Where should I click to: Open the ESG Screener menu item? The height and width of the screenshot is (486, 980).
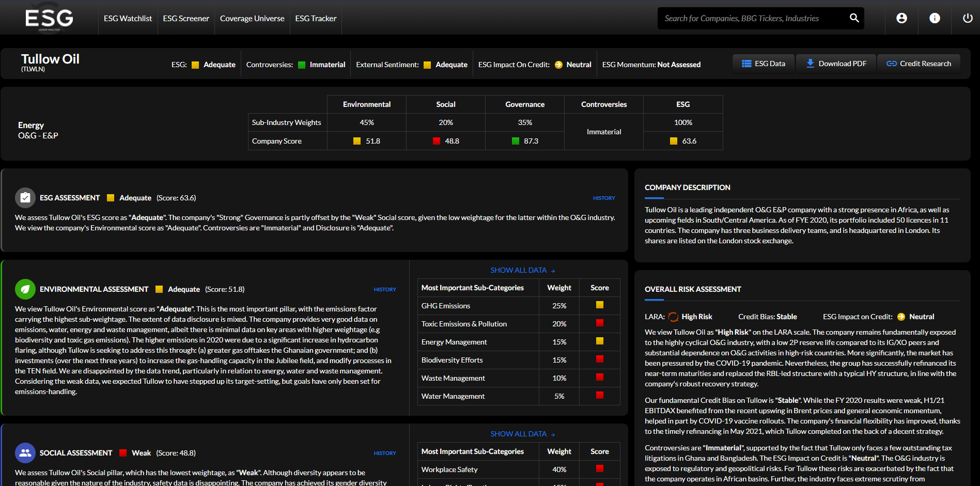[x=185, y=18]
